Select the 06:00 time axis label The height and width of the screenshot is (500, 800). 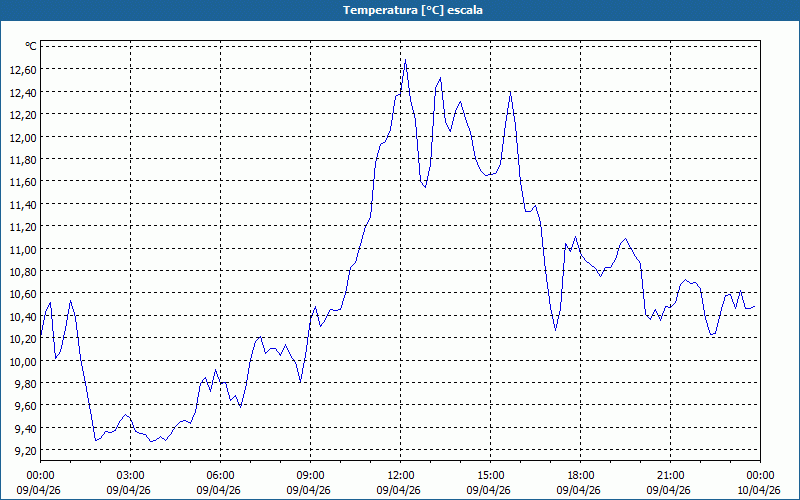(x=220, y=475)
